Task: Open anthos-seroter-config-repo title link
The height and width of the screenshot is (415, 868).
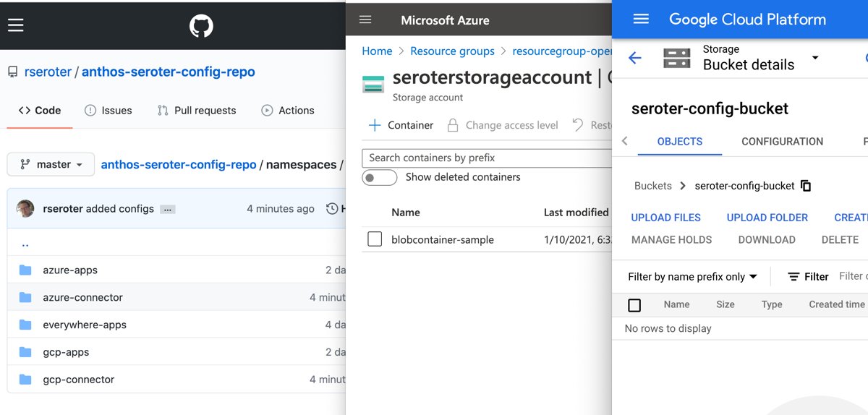Action: point(169,72)
